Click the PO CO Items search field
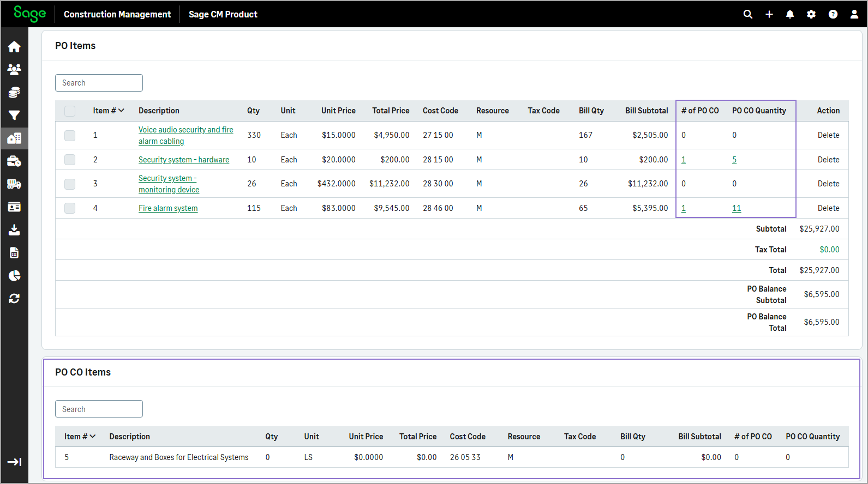This screenshot has height=484, width=868. (x=99, y=409)
